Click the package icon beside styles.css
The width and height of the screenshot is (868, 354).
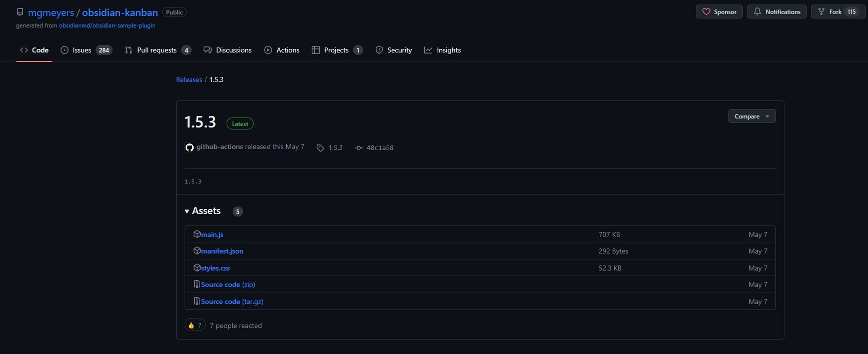pyautogui.click(x=197, y=267)
